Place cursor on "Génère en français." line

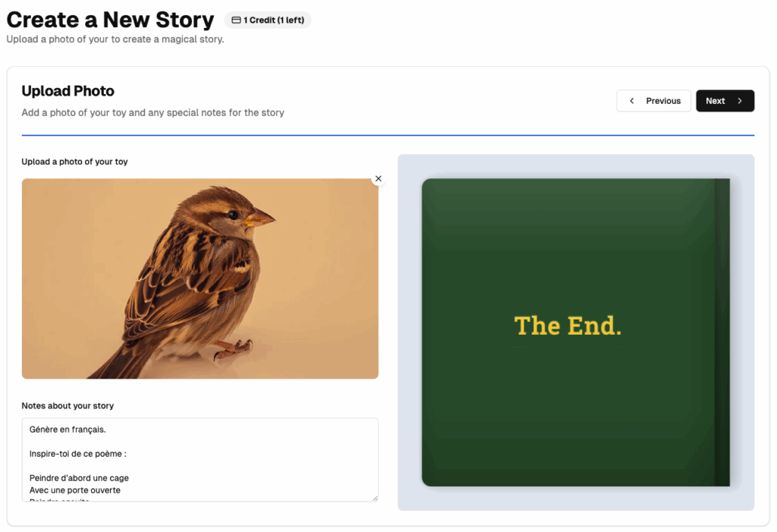click(x=68, y=430)
